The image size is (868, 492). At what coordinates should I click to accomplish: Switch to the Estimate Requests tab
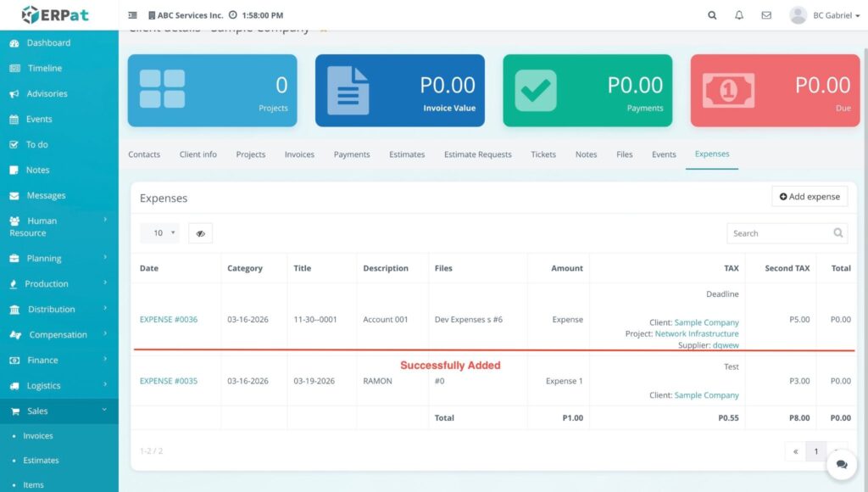click(477, 154)
